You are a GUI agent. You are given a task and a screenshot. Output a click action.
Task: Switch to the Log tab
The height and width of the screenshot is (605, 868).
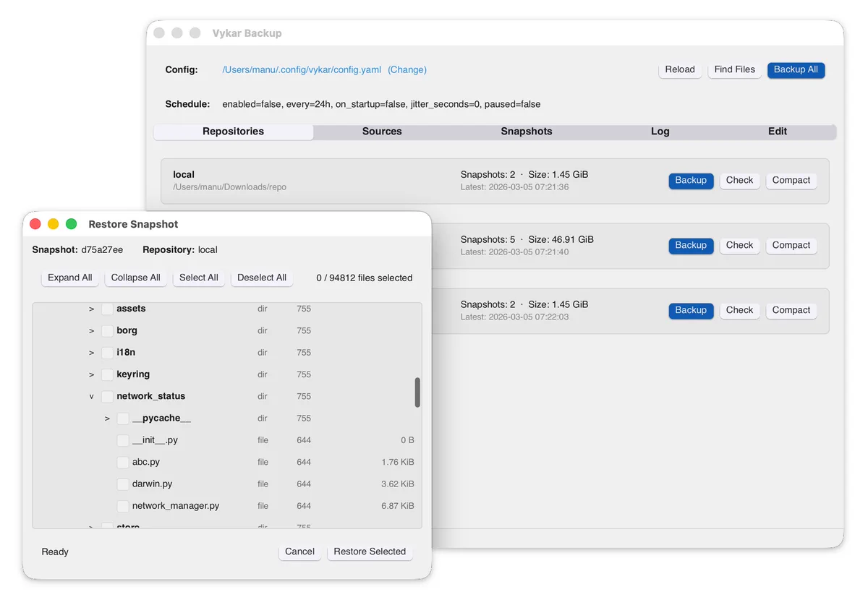660,132
